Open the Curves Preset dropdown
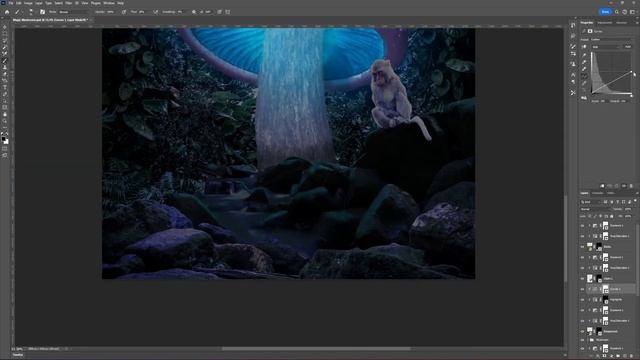The width and height of the screenshot is (640, 360). [x=611, y=40]
